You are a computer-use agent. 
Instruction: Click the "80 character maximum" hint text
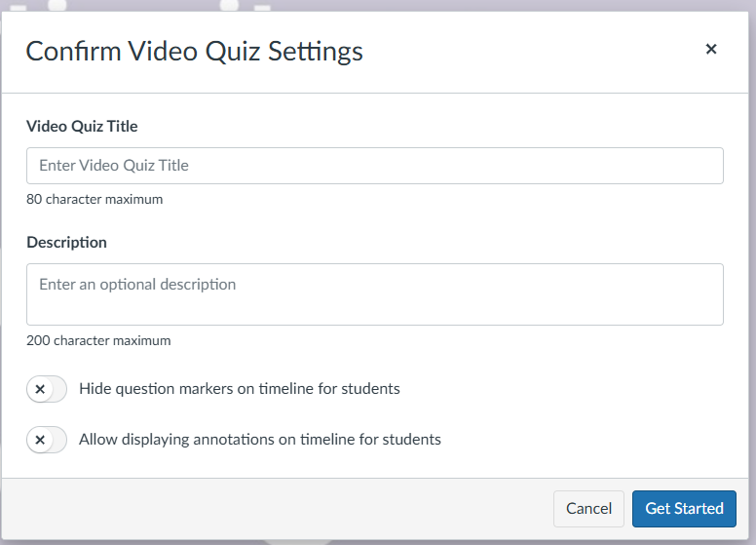coord(94,200)
